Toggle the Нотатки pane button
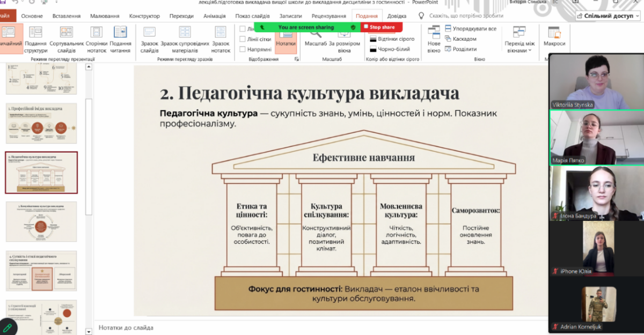The image size is (644, 335). coord(286,39)
